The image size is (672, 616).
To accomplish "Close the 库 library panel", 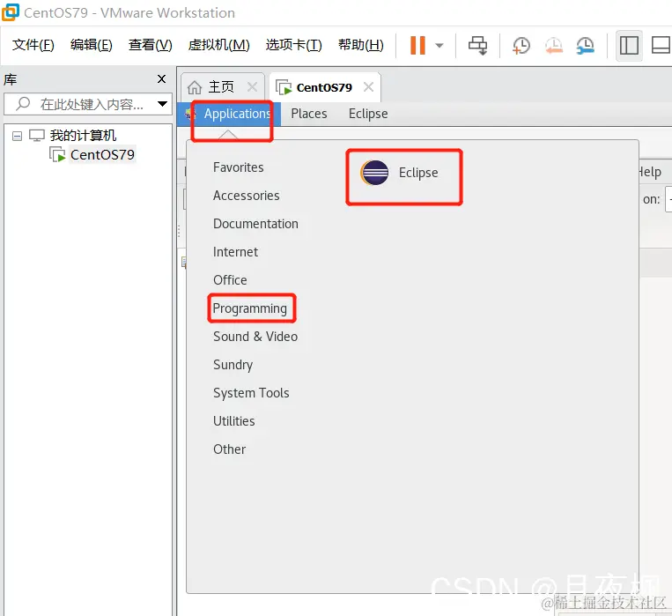I will tap(161, 79).
